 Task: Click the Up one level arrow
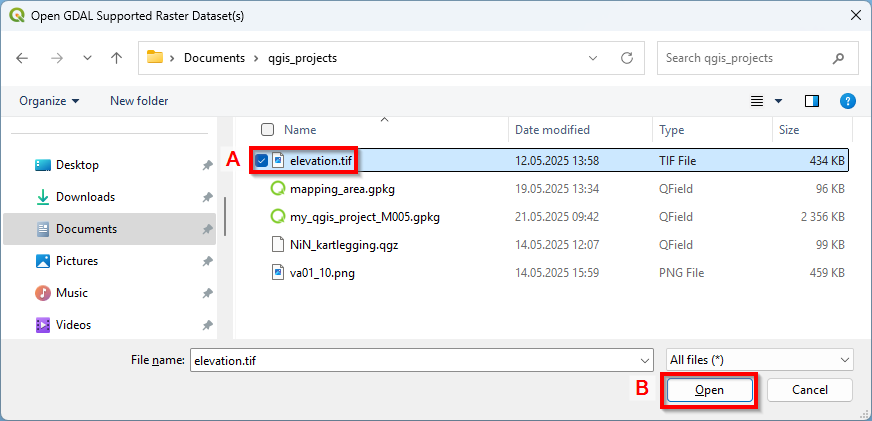coord(116,58)
